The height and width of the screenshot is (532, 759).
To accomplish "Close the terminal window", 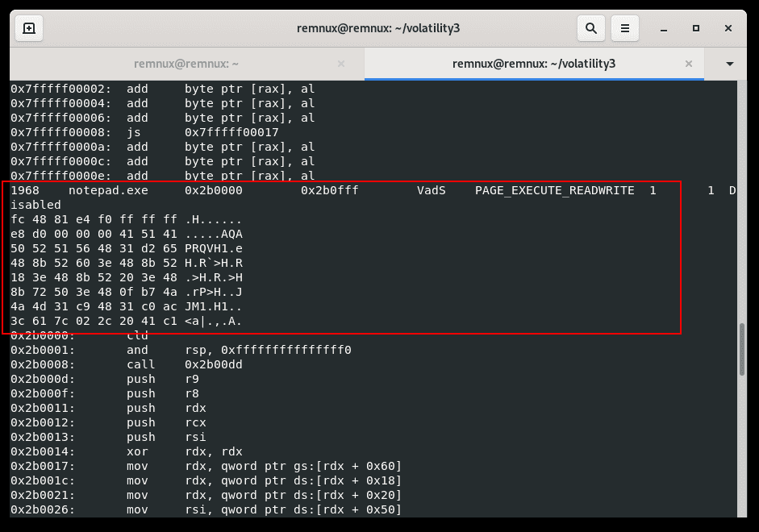I will 728,28.
